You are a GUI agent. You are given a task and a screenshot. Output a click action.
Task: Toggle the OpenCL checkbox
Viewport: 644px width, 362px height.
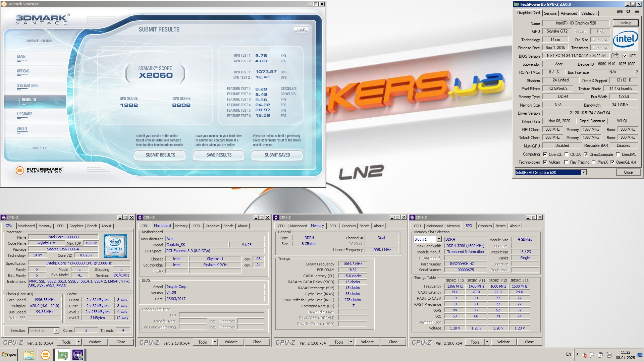pos(545,154)
